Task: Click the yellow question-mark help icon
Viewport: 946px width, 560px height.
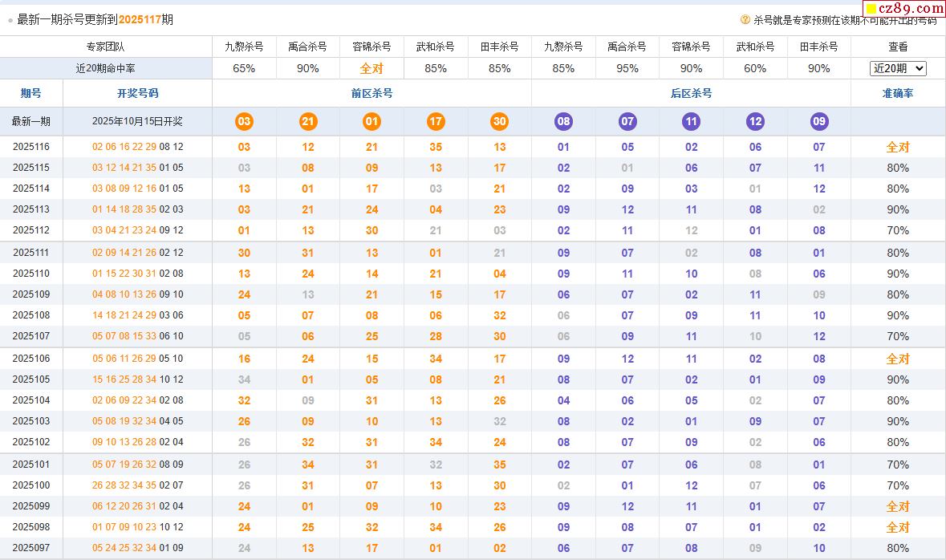Action: point(745,19)
